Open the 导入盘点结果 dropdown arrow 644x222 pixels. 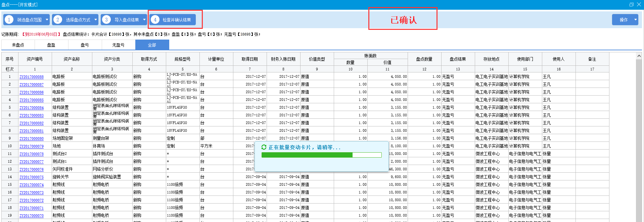point(144,20)
